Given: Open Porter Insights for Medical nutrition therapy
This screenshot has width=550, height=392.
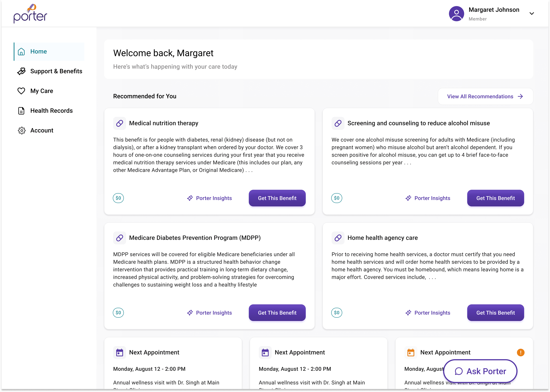Looking at the screenshot, I should [x=209, y=198].
